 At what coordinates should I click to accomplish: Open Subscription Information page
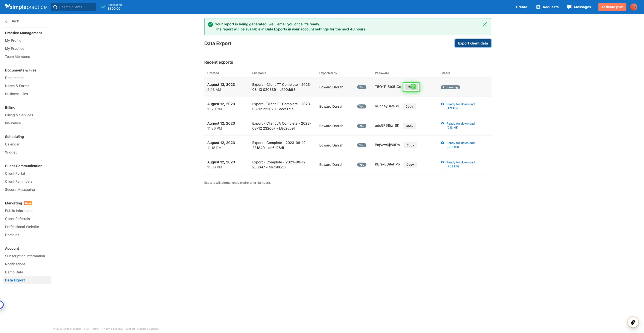25,256
